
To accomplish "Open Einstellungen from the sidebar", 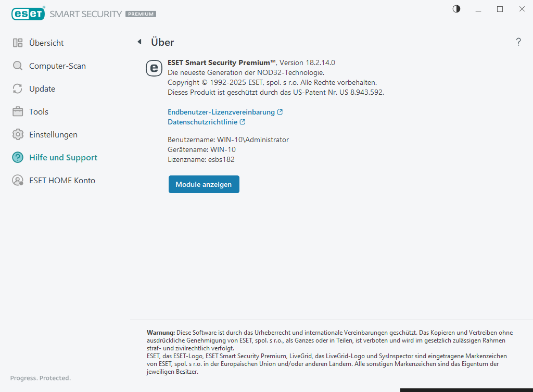I will coord(53,135).
